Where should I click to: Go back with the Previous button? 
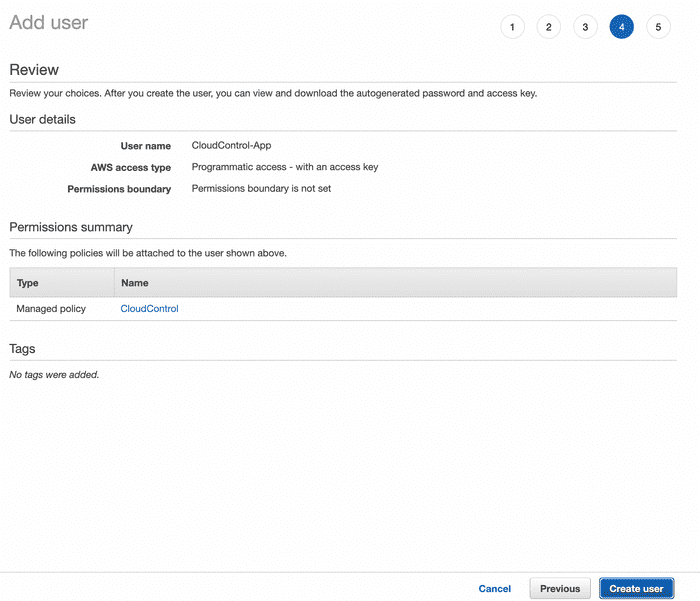tap(560, 588)
